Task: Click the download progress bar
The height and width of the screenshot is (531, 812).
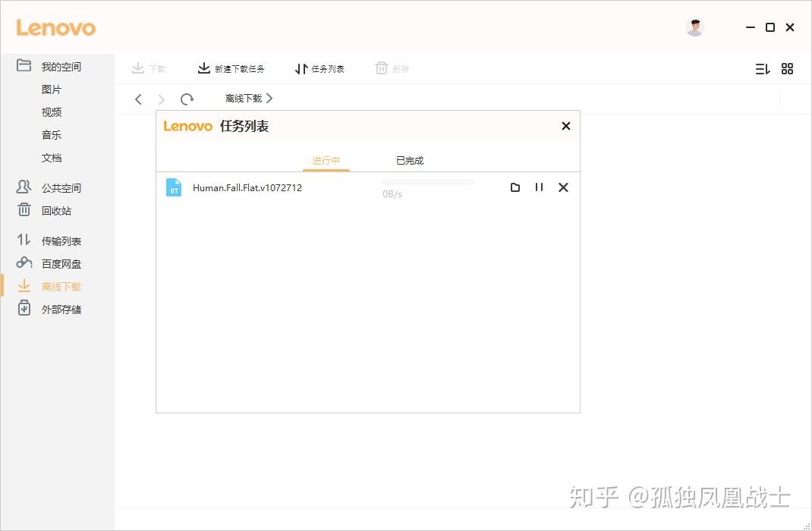Action: coord(427,181)
